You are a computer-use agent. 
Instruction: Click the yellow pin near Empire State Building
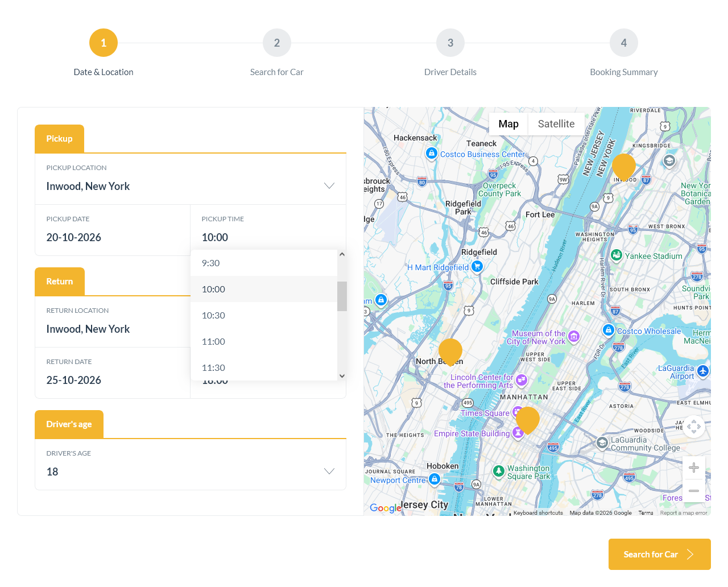(527, 420)
